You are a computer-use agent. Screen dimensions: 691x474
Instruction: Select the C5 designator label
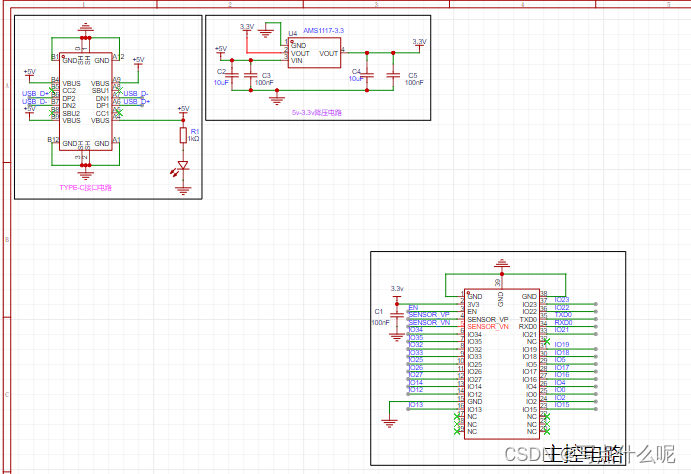[x=412, y=75]
